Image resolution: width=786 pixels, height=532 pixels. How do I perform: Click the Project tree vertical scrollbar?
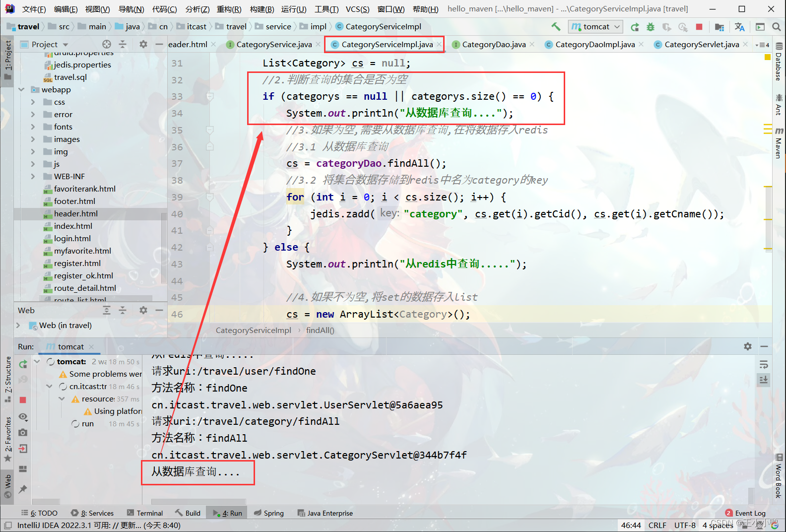click(x=164, y=248)
